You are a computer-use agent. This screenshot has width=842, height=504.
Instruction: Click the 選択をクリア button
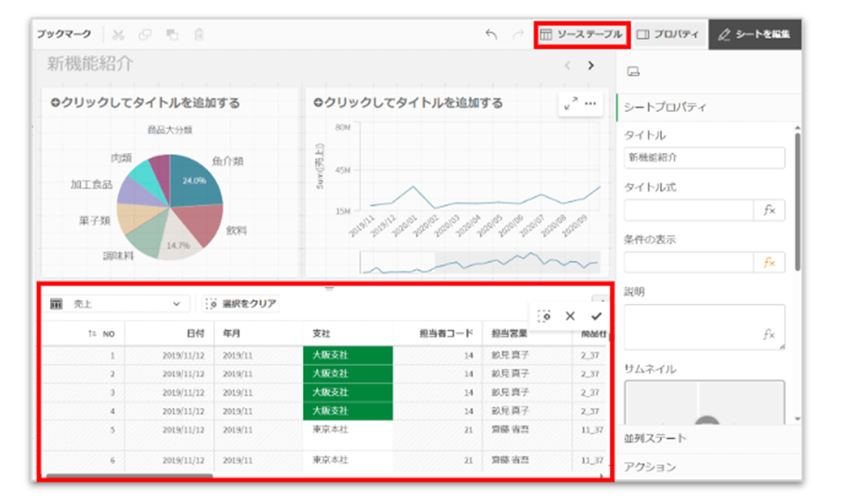tap(242, 304)
